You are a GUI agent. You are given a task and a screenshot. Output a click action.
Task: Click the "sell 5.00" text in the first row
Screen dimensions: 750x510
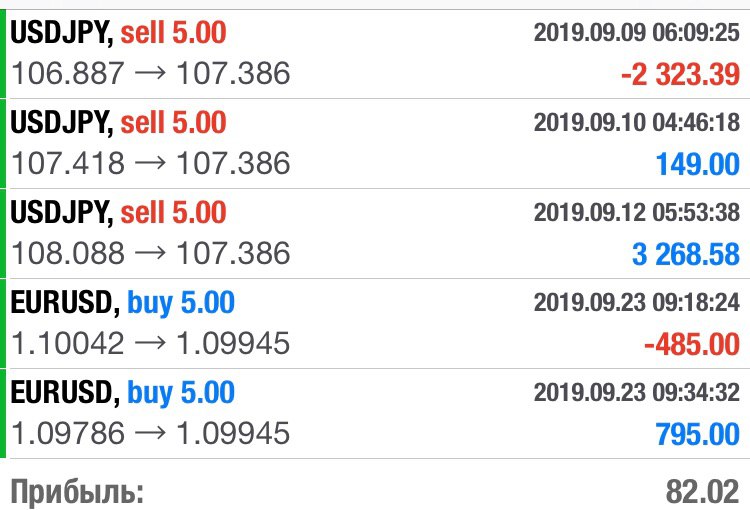(173, 33)
